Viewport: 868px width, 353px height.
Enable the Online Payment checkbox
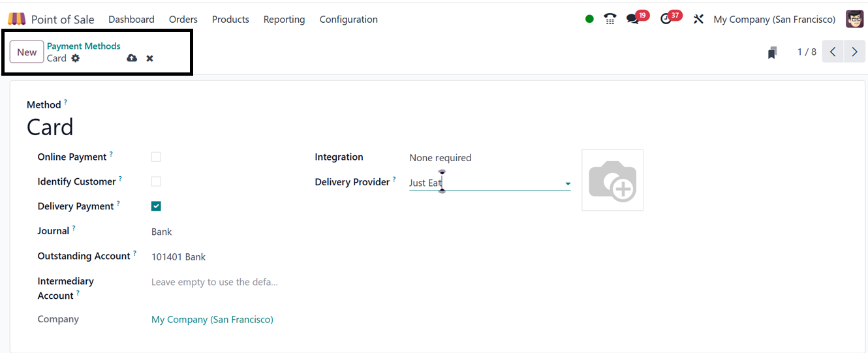(156, 157)
